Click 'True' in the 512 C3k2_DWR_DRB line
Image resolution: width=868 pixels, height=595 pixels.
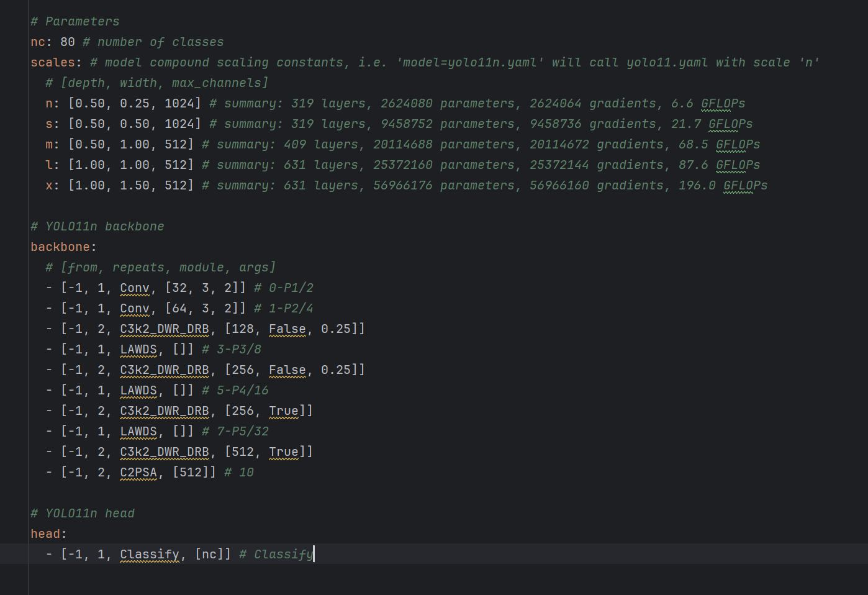[x=284, y=452]
